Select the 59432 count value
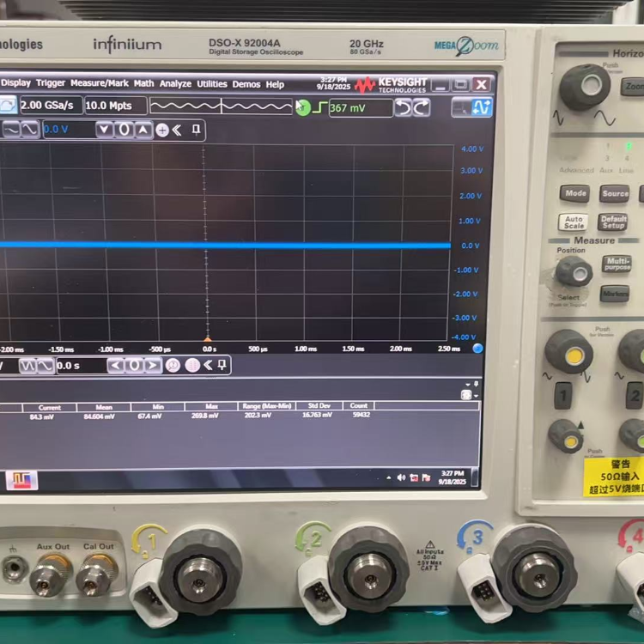This screenshot has height=644, width=644. click(x=361, y=415)
